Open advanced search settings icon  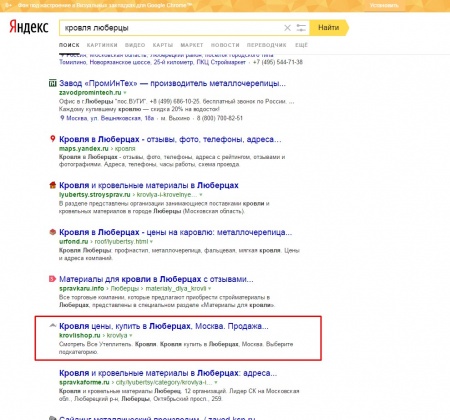coord(301,28)
